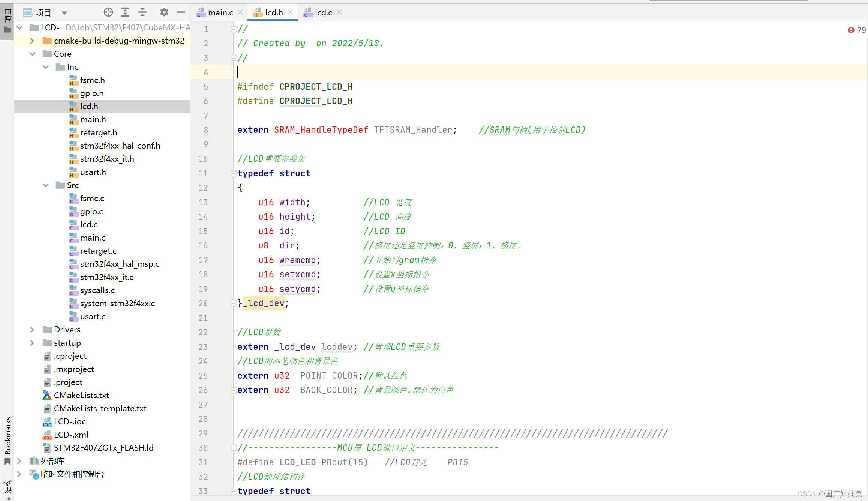868x501 pixels.
Task: Close the lcd.h tab
Action: point(290,12)
